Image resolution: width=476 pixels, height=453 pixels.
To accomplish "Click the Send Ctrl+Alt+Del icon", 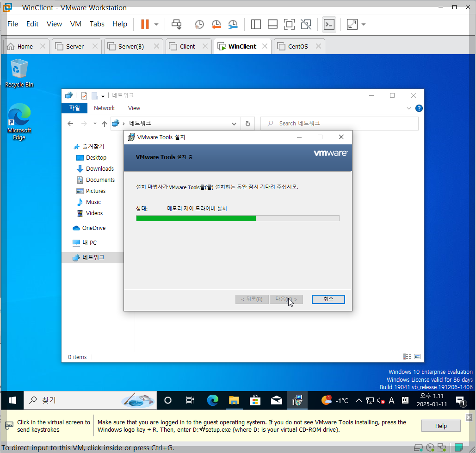I will [x=176, y=24].
